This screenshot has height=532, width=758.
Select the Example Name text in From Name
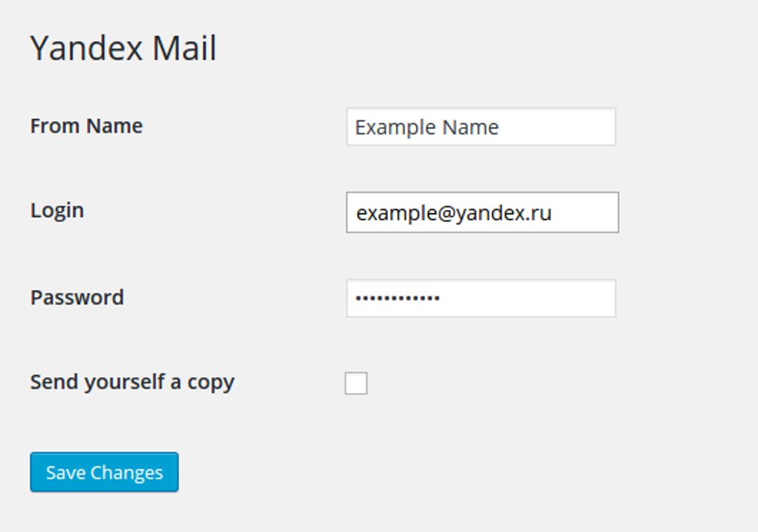[425, 127]
